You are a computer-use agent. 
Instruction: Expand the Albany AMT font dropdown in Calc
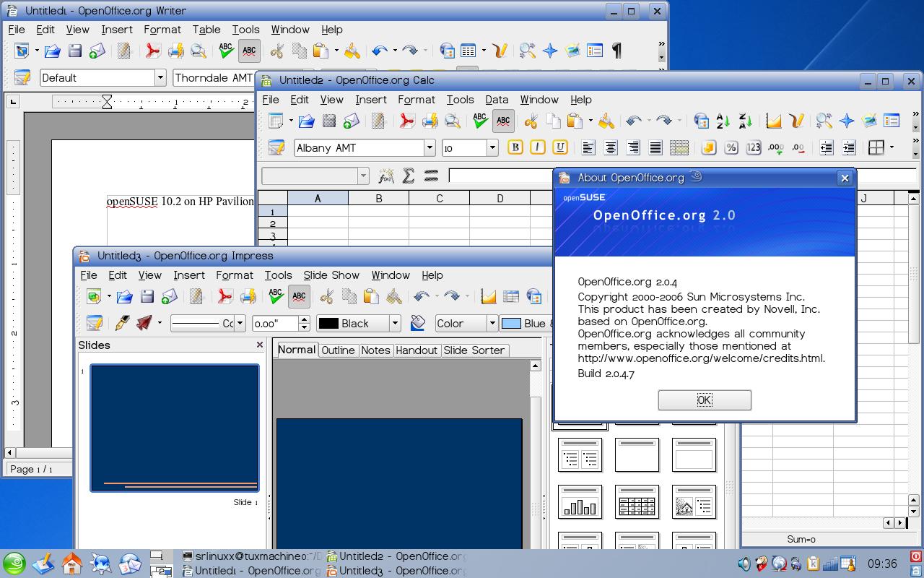tap(430, 147)
